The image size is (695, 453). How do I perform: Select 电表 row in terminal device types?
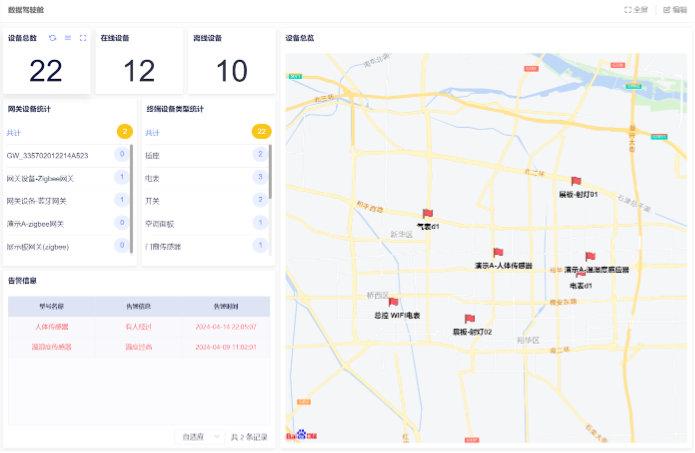coord(205,178)
